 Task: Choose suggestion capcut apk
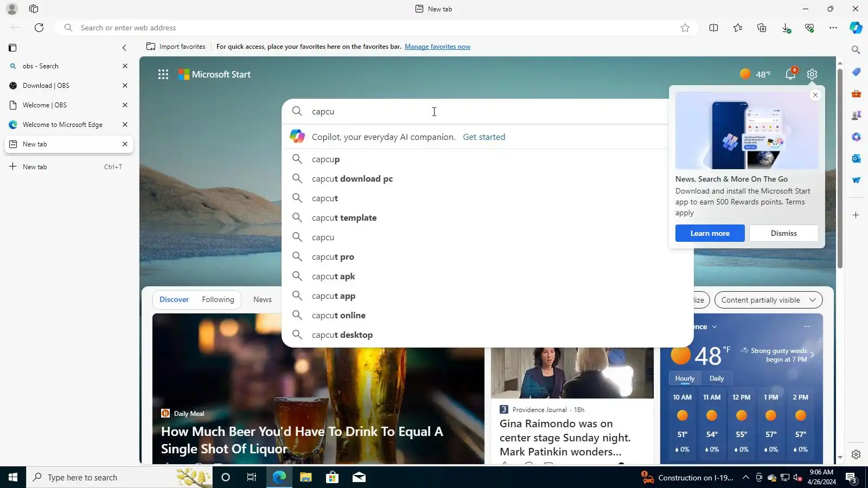[488, 277]
